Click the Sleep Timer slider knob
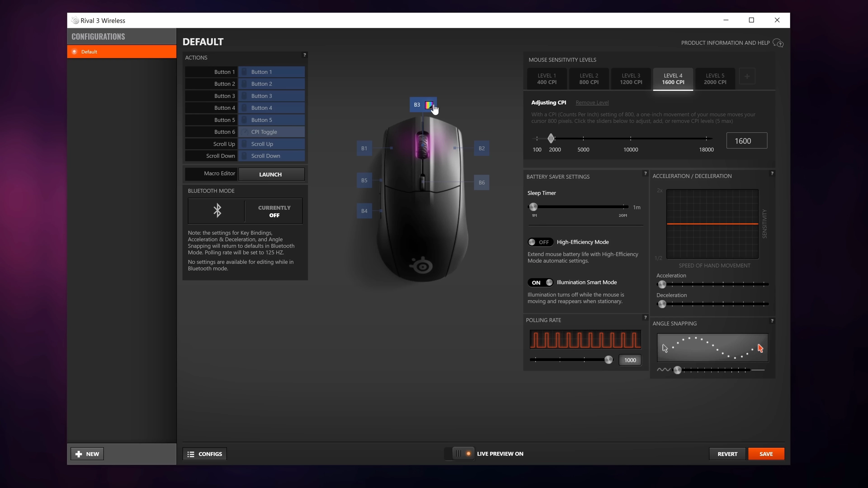Screen dimensions: 868x488 coord(533,207)
